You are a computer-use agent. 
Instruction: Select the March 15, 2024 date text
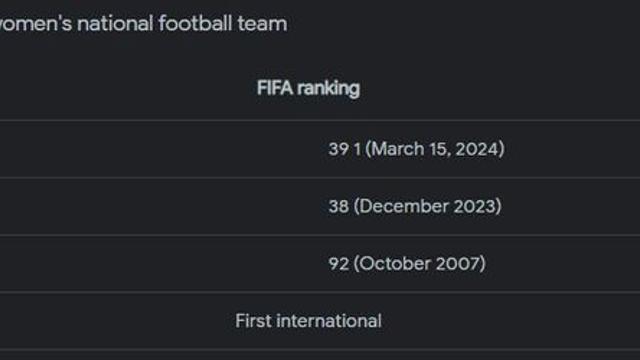pos(435,149)
